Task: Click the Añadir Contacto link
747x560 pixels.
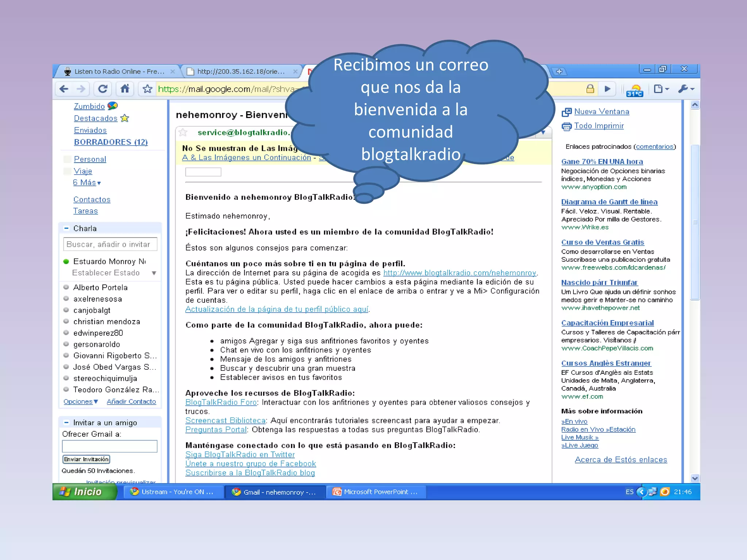Action: pyautogui.click(x=131, y=401)
